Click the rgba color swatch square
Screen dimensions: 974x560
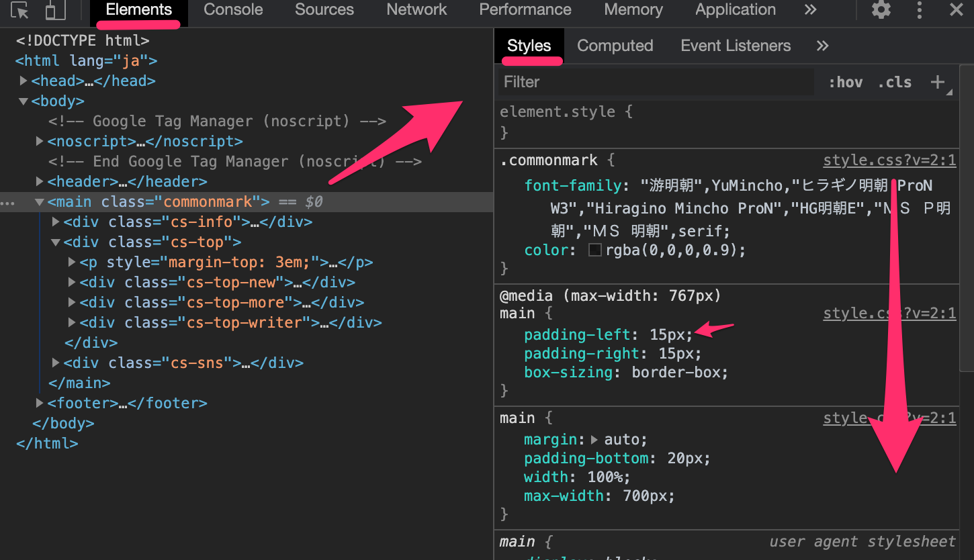click(595, 250)
